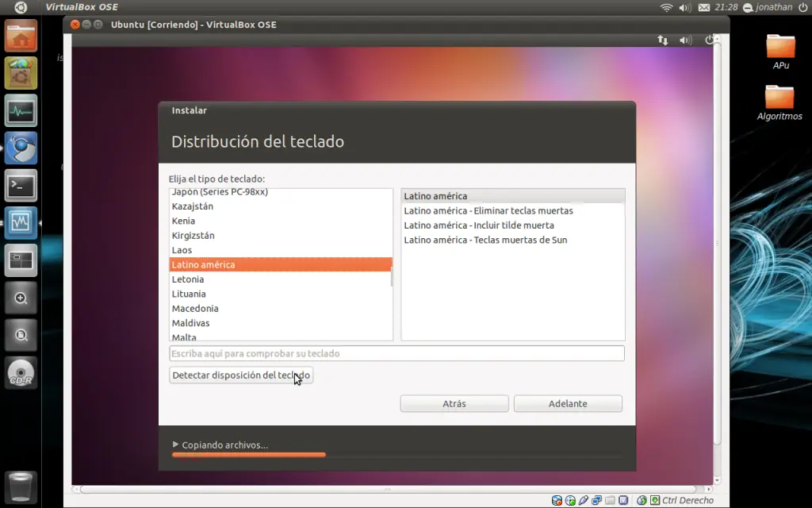Select Kirgizstán in the keyboard list
This screenshot has width=812, height=508.
point(281,235)
